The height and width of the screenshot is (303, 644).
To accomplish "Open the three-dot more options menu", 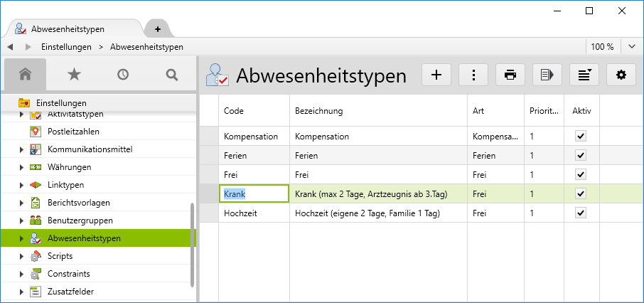I will point(473,75).
